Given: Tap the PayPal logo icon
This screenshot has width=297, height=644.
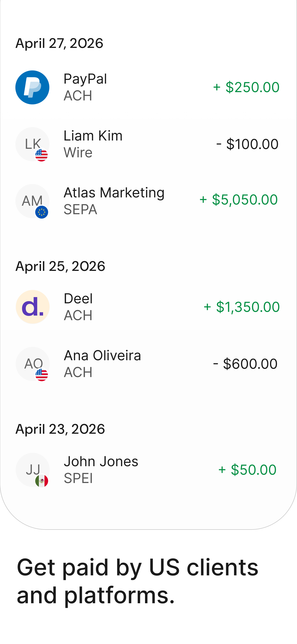Looking at the screenshot, I should click(x=32, y=88).
